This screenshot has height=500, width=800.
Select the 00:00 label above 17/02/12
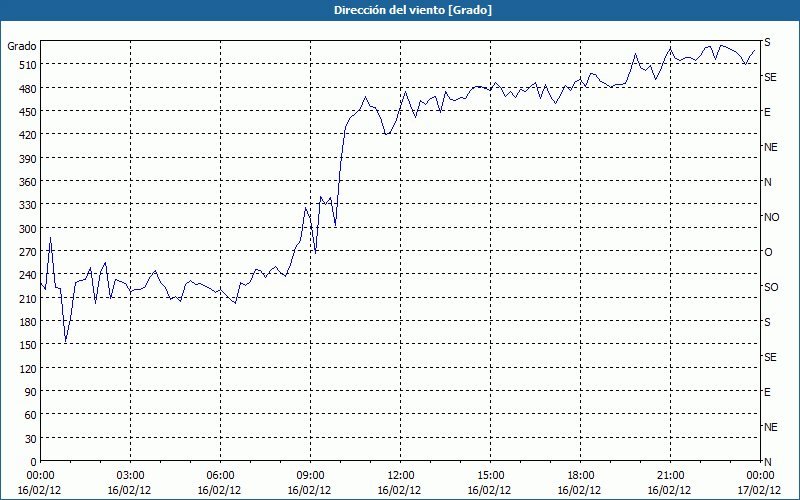[x=760, y=476]
